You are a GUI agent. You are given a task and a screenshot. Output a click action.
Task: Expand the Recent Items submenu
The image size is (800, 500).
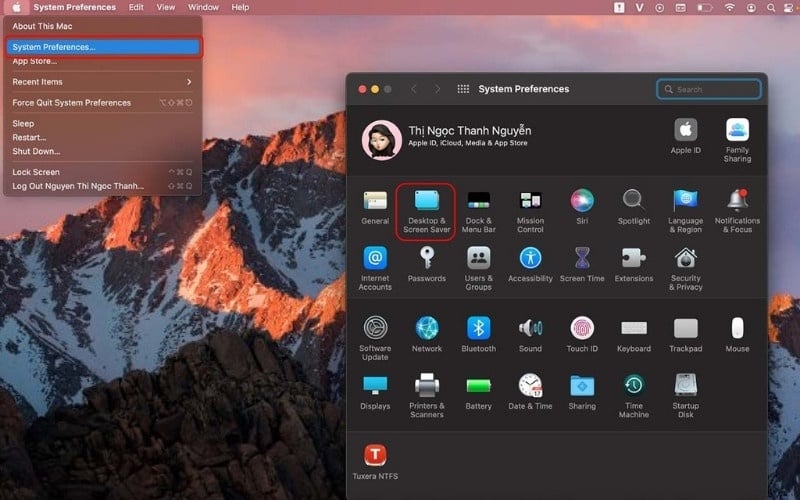pos(102,82)
